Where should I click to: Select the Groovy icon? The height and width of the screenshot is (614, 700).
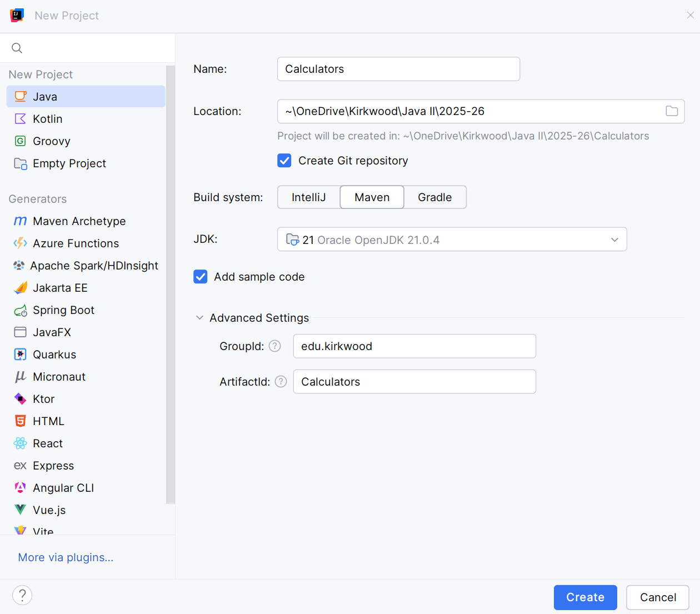pos(21,141)
